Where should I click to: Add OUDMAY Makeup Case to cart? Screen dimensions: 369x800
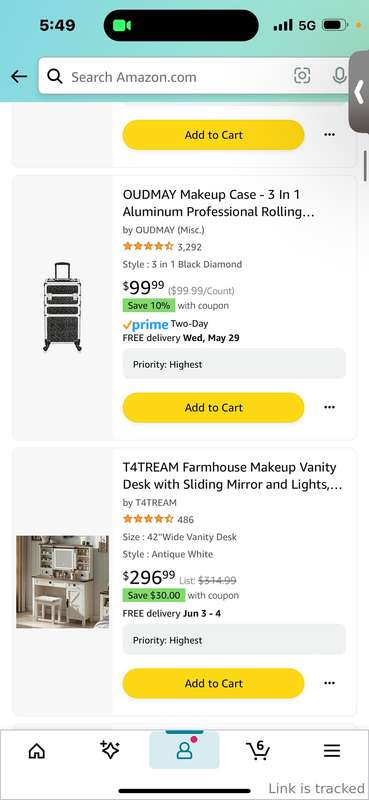coord(213,408)
